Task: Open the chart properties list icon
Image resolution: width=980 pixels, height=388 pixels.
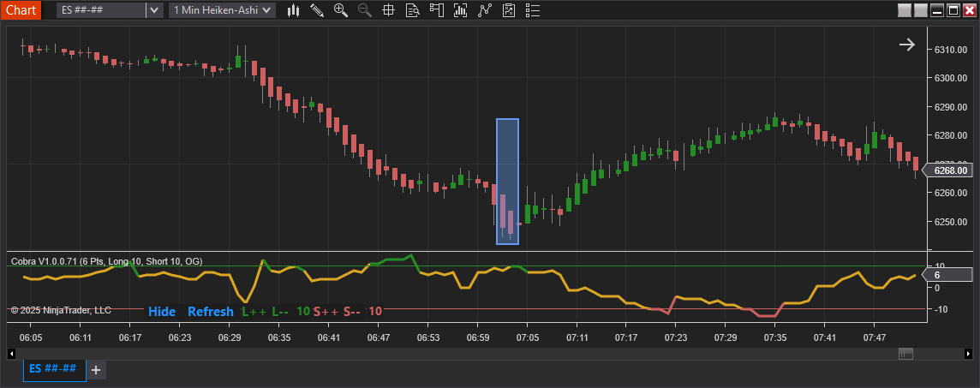Action: click(x=533, y=10)
